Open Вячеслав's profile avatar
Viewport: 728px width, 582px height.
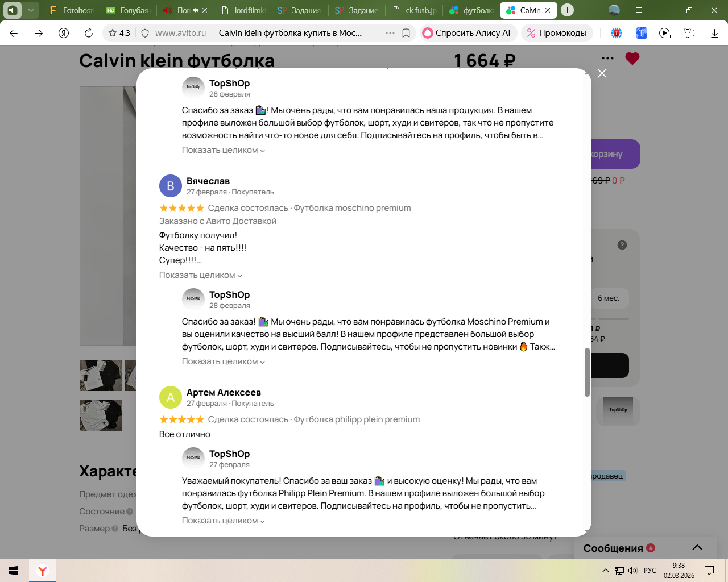171,186
